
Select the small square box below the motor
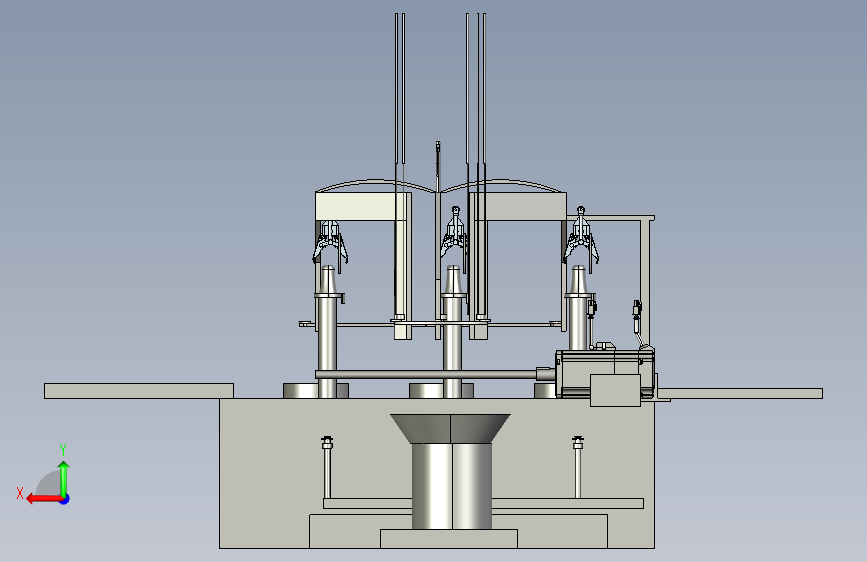coord(615,391)
